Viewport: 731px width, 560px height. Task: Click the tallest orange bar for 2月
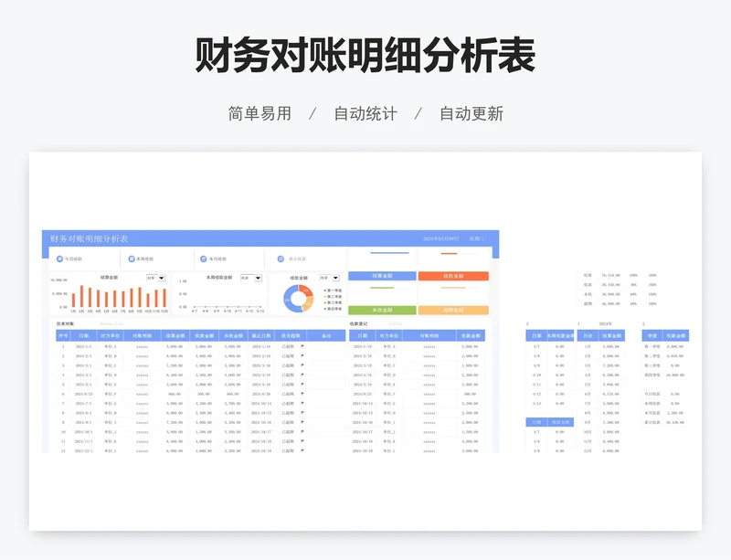pyautogui.click(x=81, y=297)
